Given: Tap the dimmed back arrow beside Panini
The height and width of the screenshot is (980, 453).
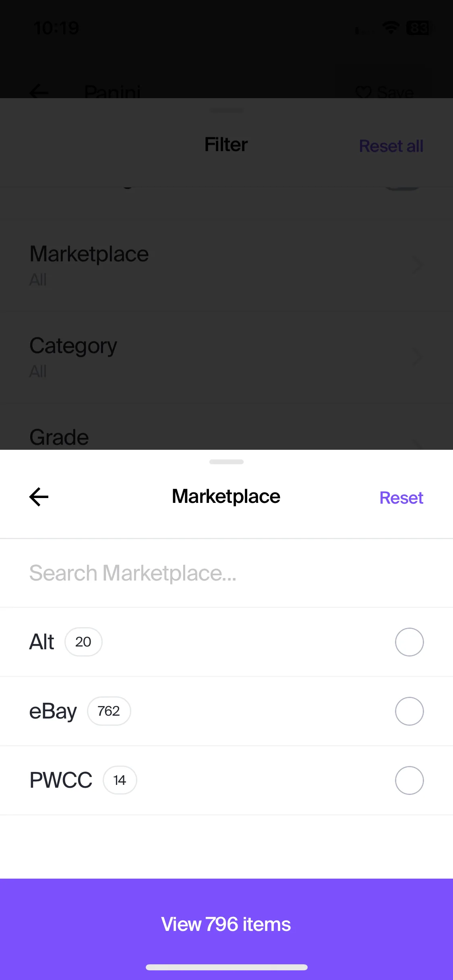Looking at the screenshot, I should 39,93.
